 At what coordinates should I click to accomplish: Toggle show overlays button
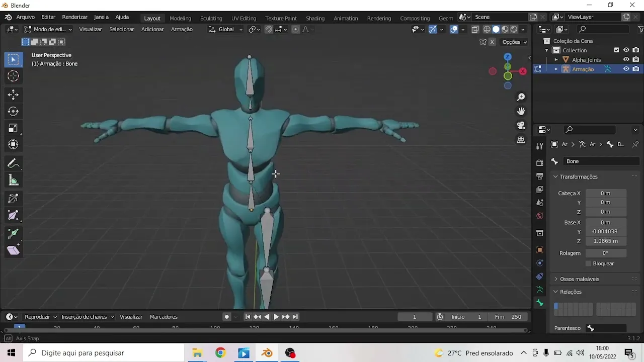click(x=454, y=29)
